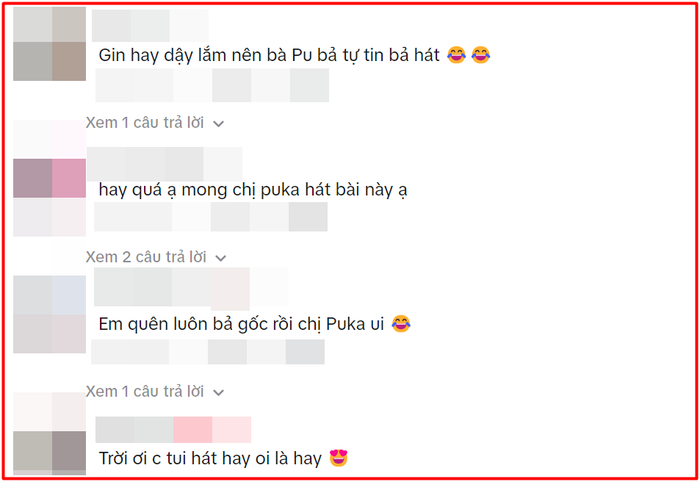Screen dimensions: 700x482
Task: Expand "Xem 1 câu trả lời" under Gin comment
Action: (x=154, y=122)
